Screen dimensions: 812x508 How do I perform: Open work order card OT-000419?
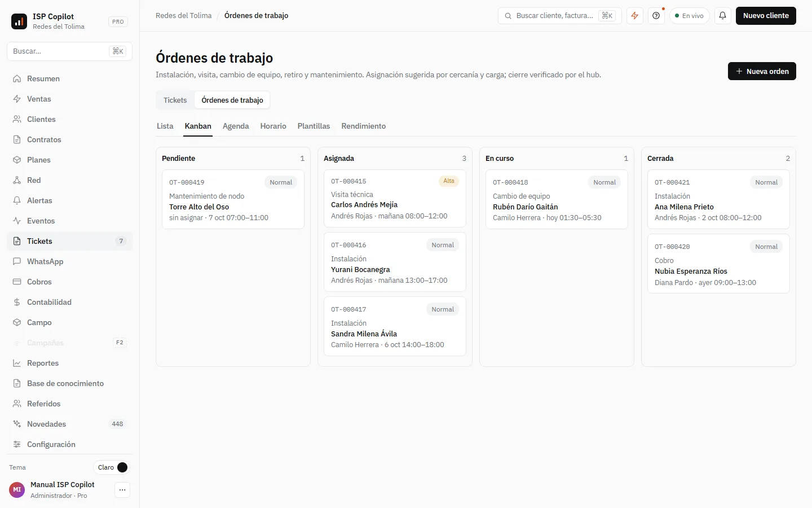coord(233,199)
